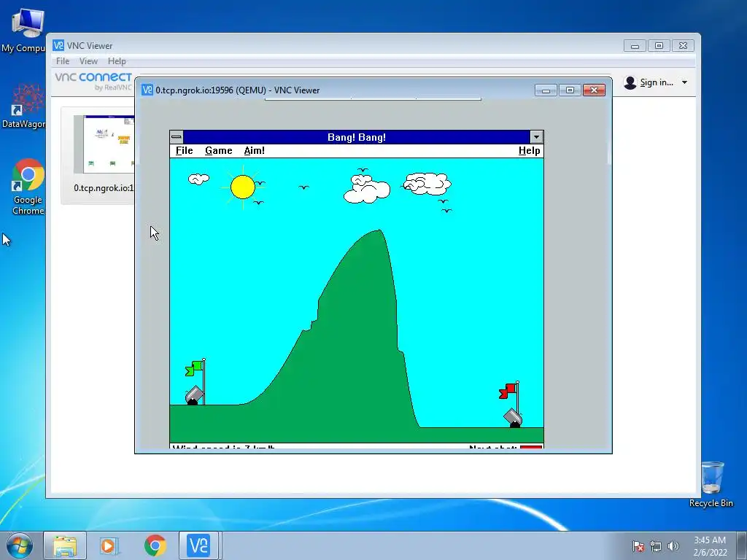Close the QEMU VNC Viewer session window
747x560 pixels.
click(x=594, y=90)
